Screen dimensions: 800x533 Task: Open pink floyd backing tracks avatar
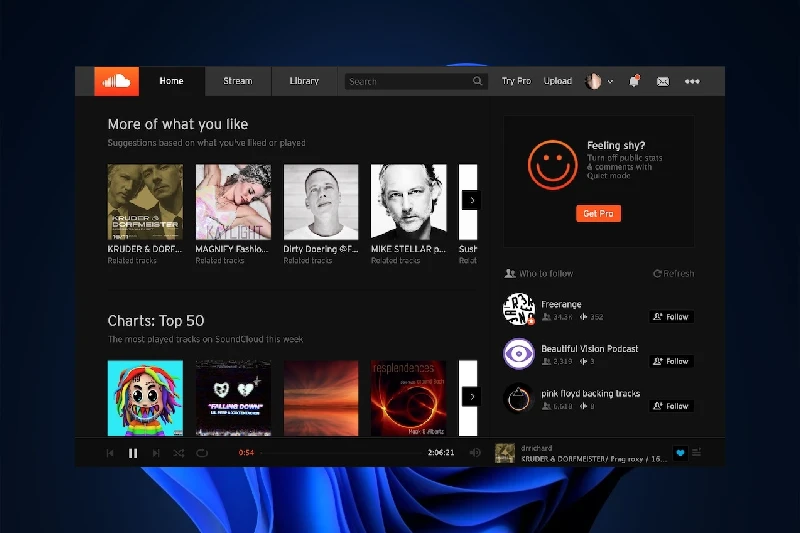pos(519,398)
